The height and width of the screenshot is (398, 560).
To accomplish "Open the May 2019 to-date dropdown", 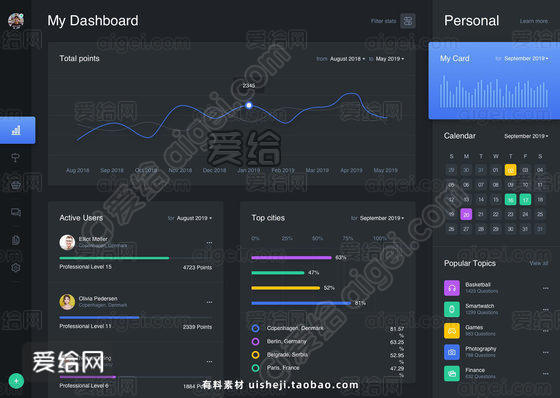I will (390, 59).
